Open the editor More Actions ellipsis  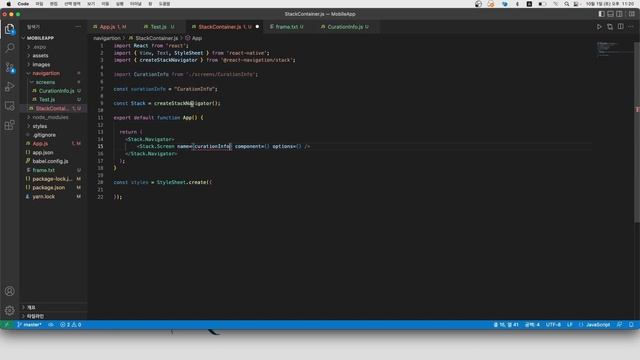[631, 27]
